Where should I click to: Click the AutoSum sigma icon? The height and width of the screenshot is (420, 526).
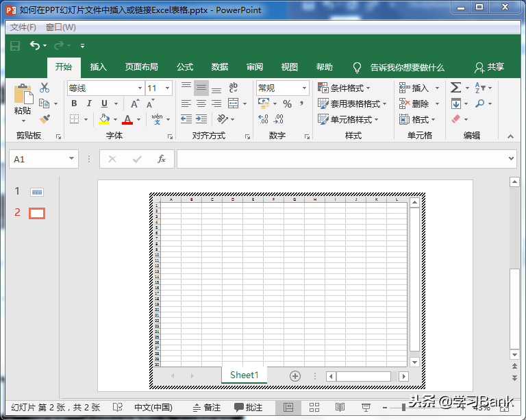[x=455, y=88]
